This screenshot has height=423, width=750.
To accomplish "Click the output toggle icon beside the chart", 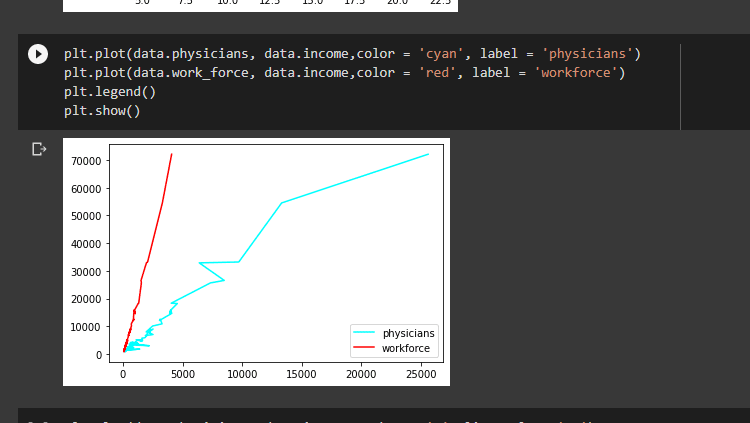I will click(39, 149).
